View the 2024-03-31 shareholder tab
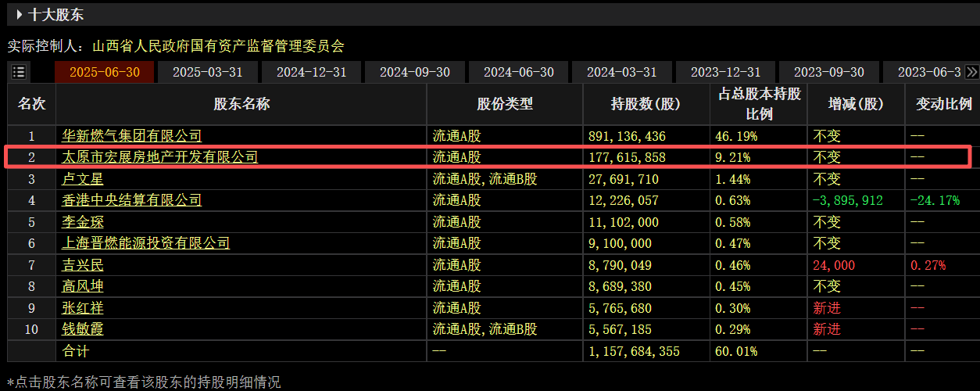 [622, 72]
